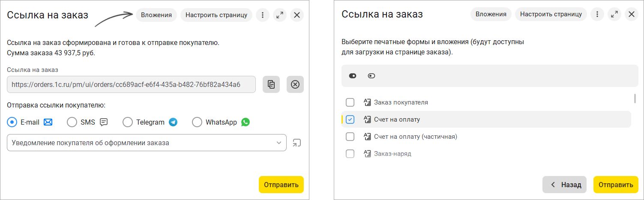The width and height of the screenshot is (644, 200).
Task: Select the SMS radio button
Action: pyautogui.click(x=72, y=122)
